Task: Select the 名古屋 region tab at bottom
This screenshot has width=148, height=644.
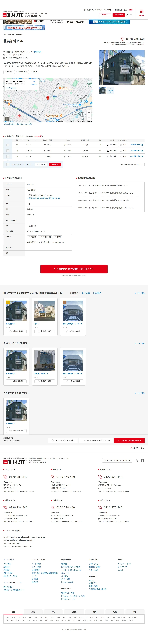Action: click(74, 612)
